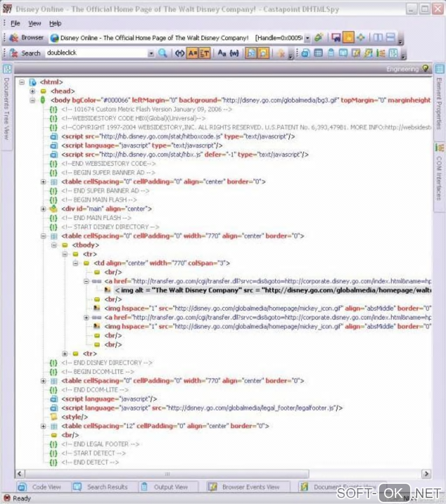The height and width of the screenshot is (504, 446).
Task: Select the img alt "The Walt Disney Company" row
Action: [x=273, y=290]
